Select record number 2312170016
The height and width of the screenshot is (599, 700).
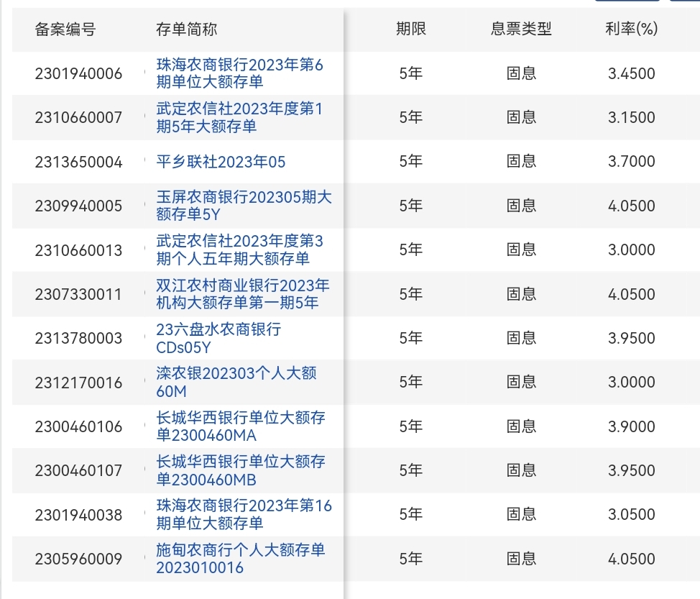(78, 383)
